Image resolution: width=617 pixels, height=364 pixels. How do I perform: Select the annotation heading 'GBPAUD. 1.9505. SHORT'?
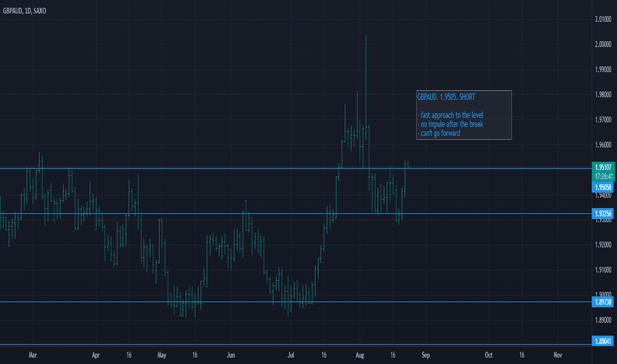[x=446, y=97]
